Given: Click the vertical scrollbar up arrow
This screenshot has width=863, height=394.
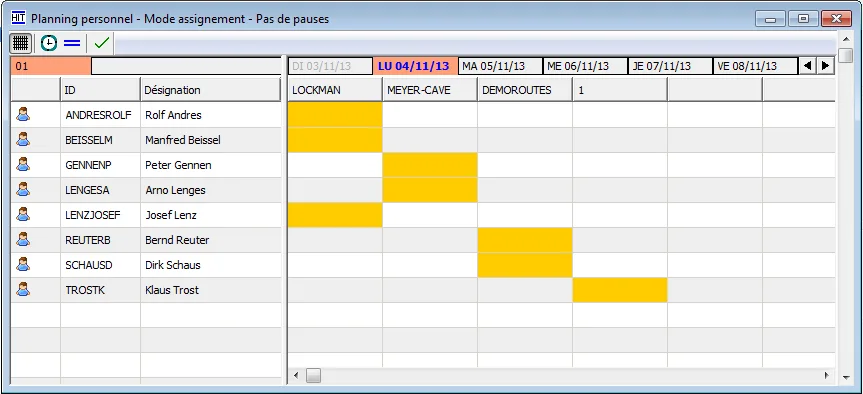Looking at the screenshot, I should 846,40.
